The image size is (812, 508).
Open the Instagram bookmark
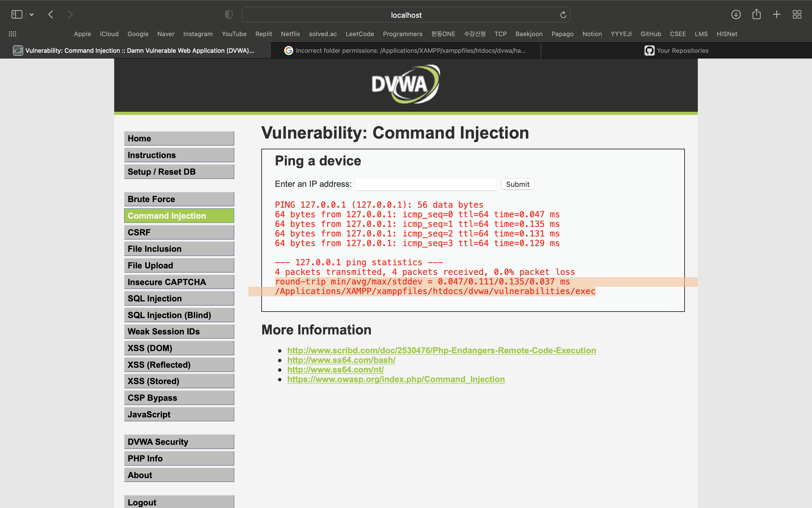tap(198, 34)
